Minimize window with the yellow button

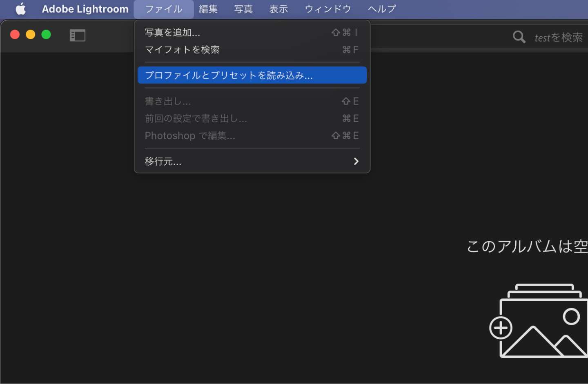point(31,35)
